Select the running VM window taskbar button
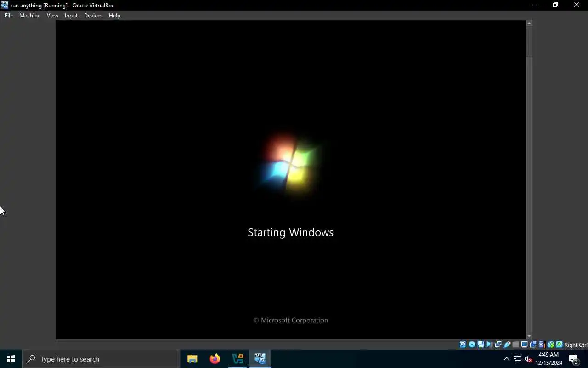 260,359
